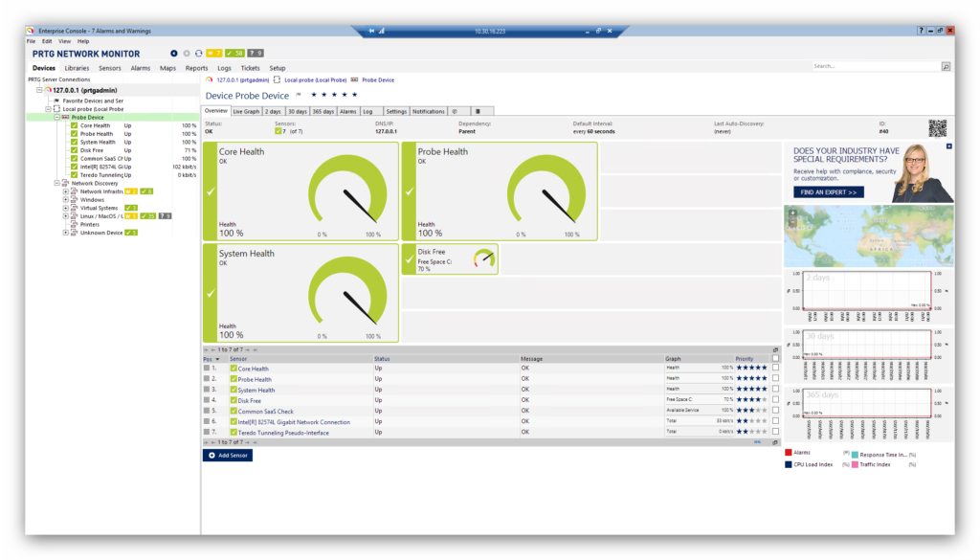Click the Disk Free gauge tile
The width and height of the screenshot is (980, 560).
pos(450,258)
